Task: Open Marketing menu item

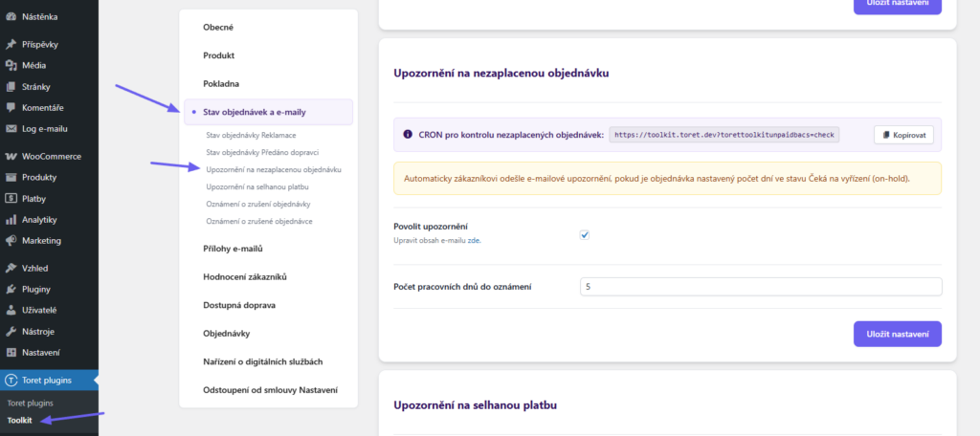Action: point(49,241)
